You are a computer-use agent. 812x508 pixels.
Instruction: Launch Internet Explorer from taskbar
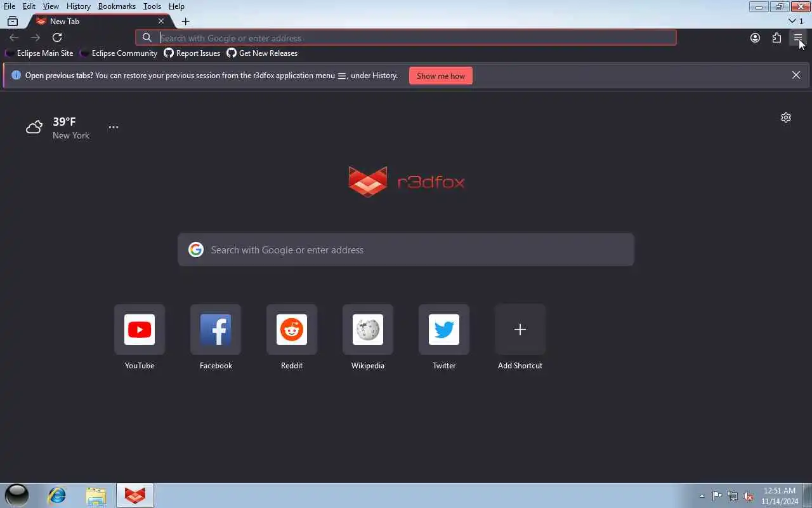[57, 495]
